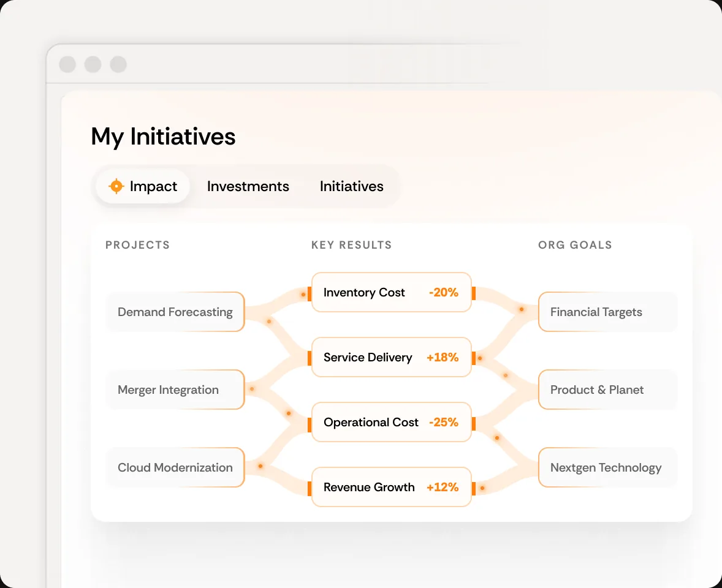Click the first gray window control dot
This screenshot has height=588, width=722.
coord(67,64)
